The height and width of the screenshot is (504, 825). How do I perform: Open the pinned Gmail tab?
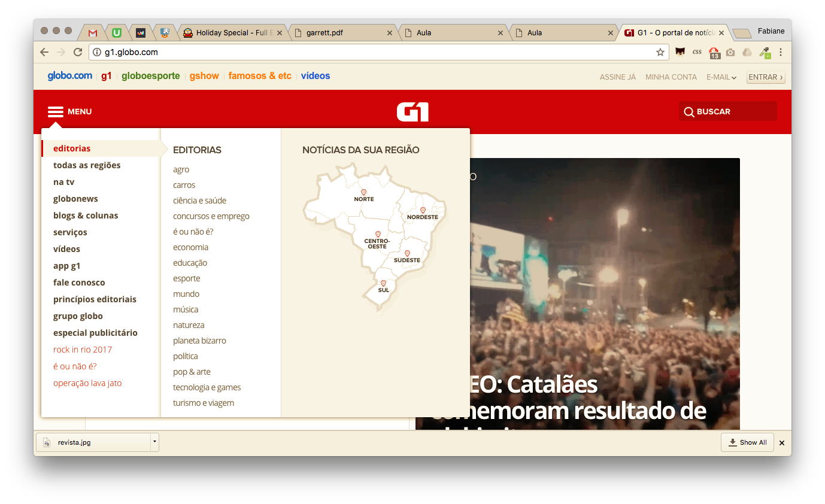[93, 33]
